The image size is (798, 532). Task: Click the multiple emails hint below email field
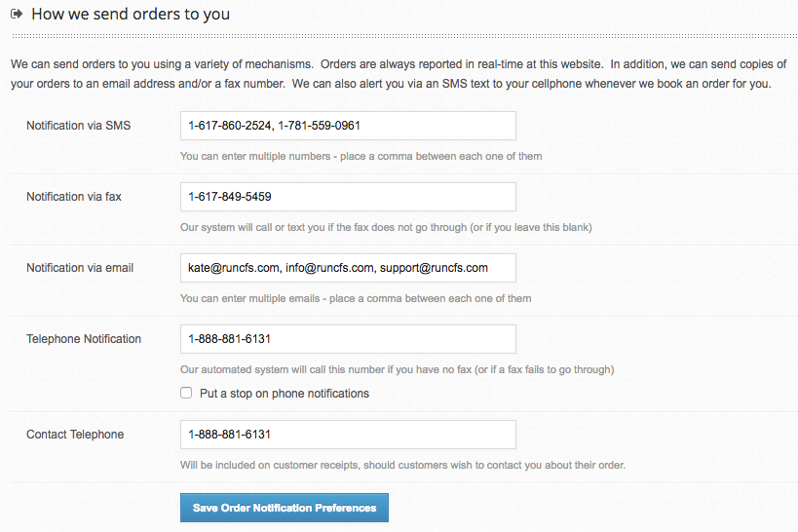(x=356, y=298)
